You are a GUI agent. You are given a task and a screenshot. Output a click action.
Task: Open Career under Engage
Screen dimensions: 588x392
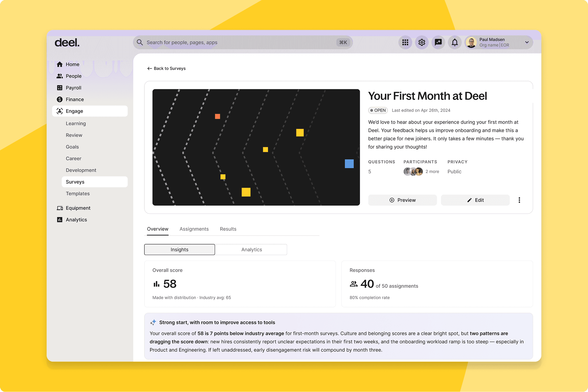pos(73,158)
